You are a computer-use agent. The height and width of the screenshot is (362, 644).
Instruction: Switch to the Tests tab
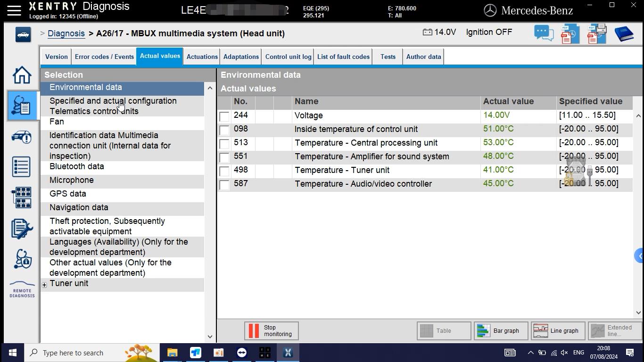(388, 57)
